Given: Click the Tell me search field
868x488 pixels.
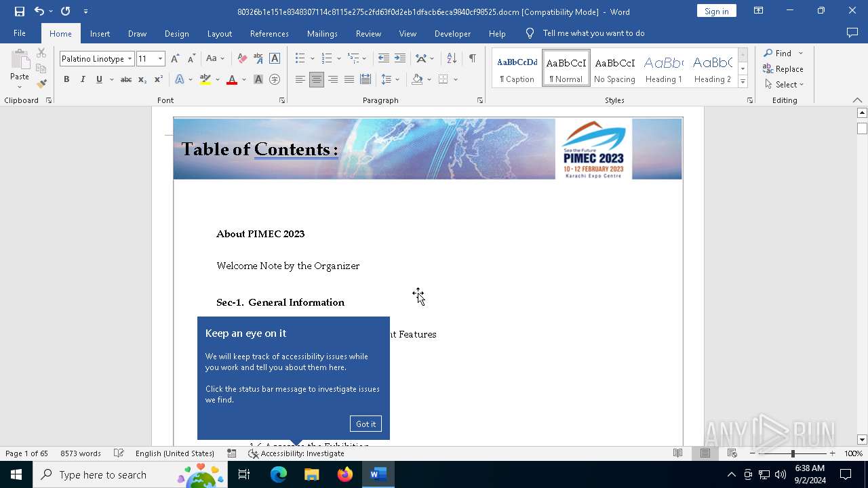Looking at the screenshot, I should pos(593,33).
